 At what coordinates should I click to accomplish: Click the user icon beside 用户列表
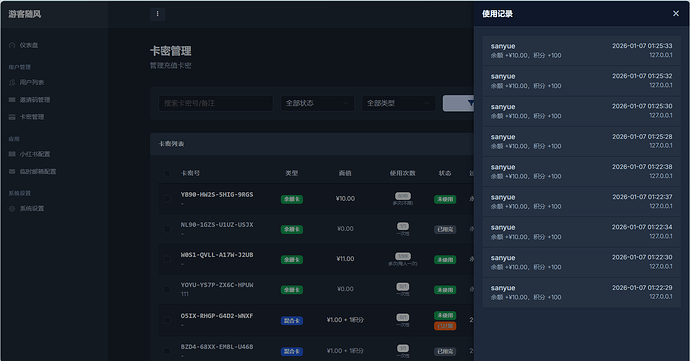tap(12, 82)
